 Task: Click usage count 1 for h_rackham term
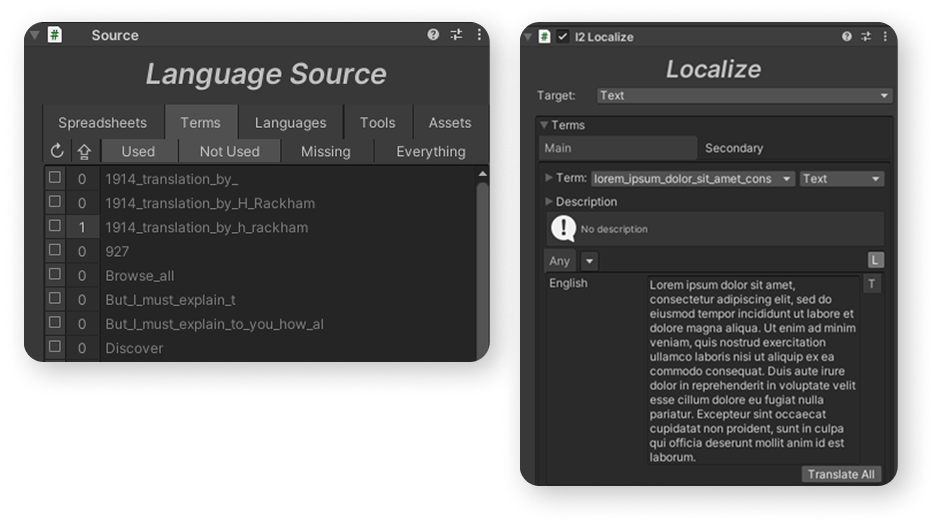pos(82,228)
